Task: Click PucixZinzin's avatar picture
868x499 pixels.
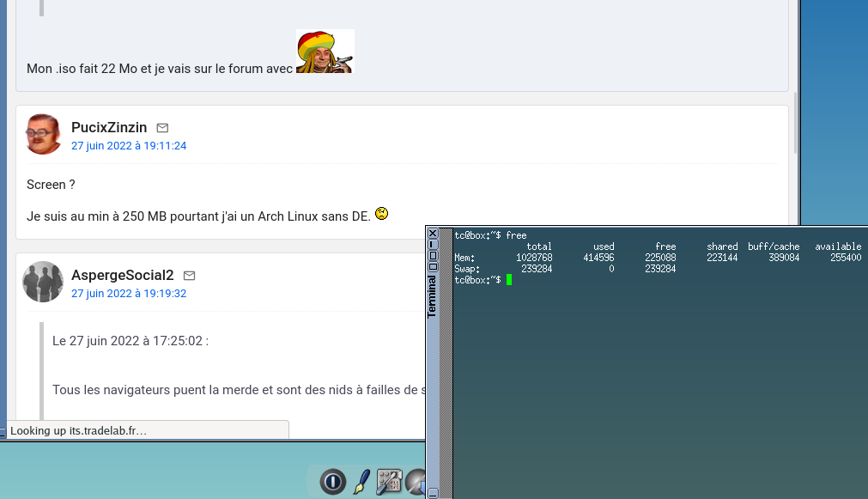Action: 43,134
